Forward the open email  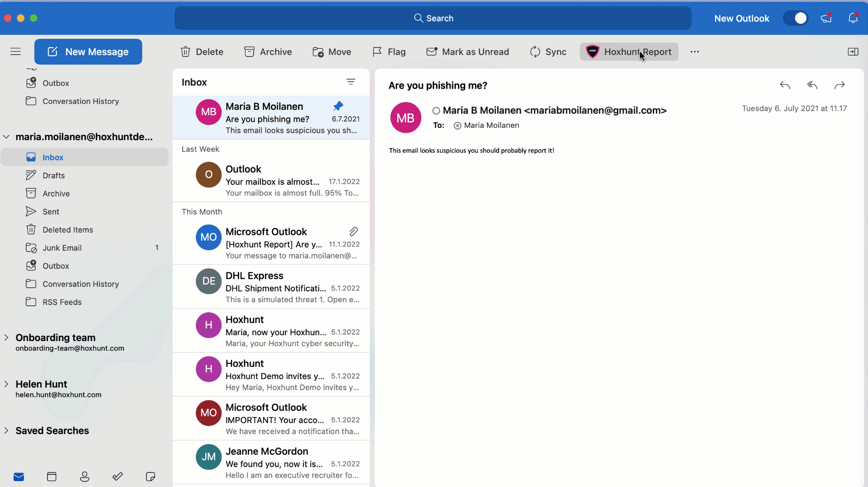tap(840, 85)
